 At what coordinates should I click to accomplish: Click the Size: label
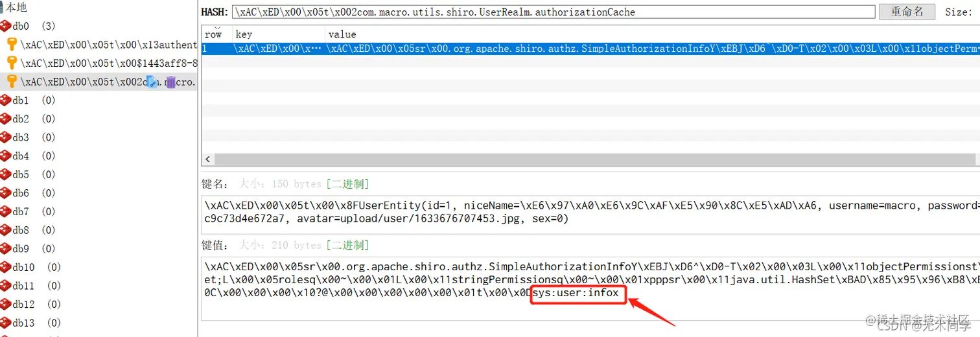click(x=958, y=12)
